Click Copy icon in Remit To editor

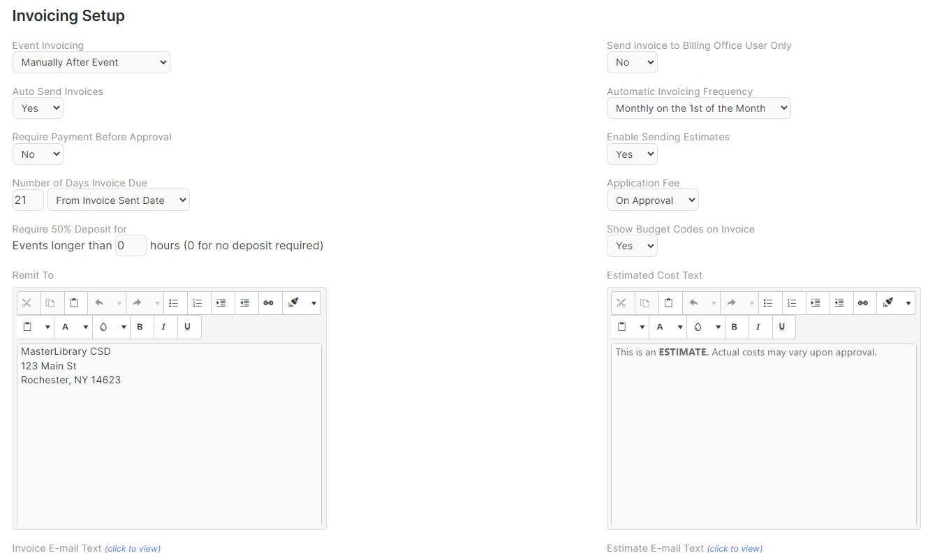coord(50,303)
